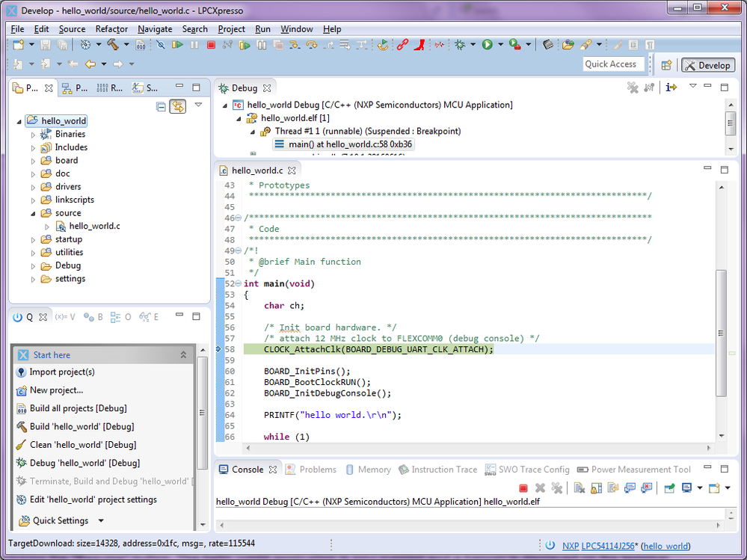
Task: Toggle fold on line 49 comment block
Action: pos(239,251)
